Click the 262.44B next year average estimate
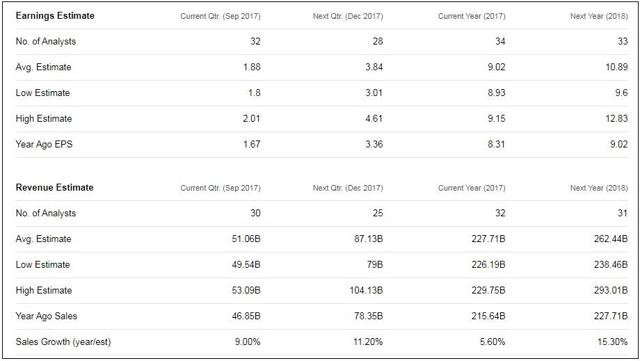The height and width of the screenshot is (361, 640). (611, 239)
